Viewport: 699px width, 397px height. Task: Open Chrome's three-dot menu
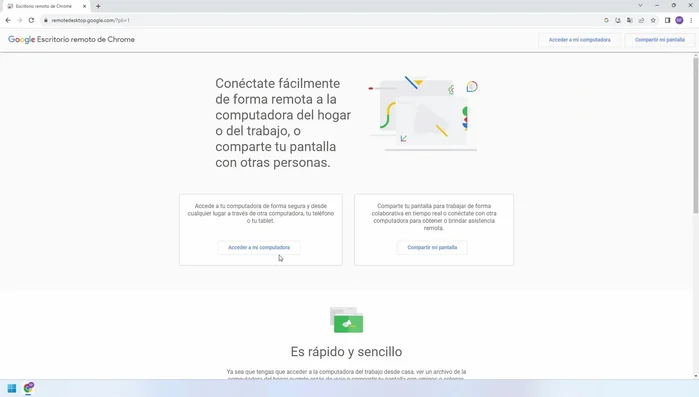click(691, 20)
